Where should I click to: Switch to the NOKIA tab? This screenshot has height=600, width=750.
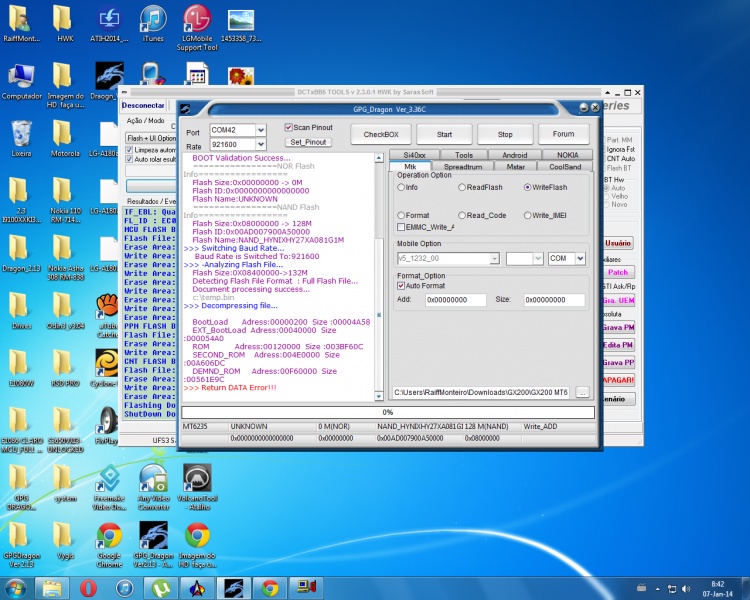[x=567, y=155]
